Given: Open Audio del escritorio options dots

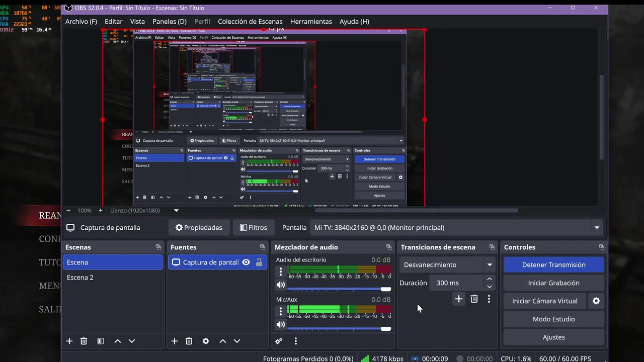Looking at the screenshot, I should click(x=281, y=271).
